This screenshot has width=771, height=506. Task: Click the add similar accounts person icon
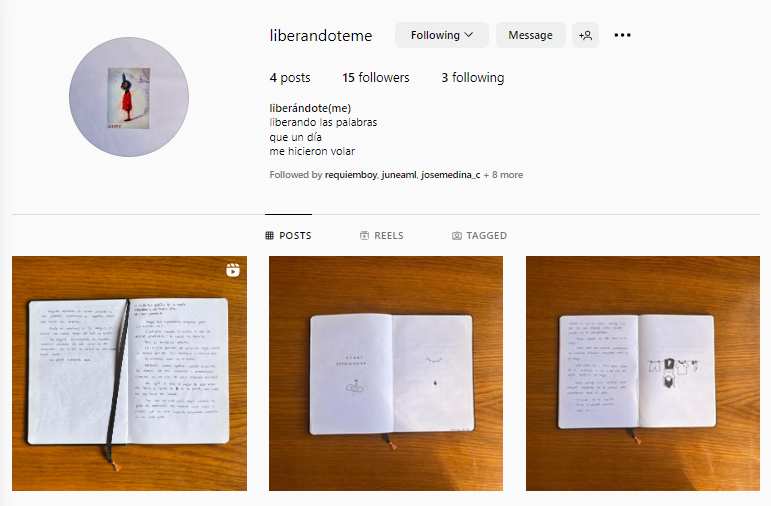click(585, 35)
